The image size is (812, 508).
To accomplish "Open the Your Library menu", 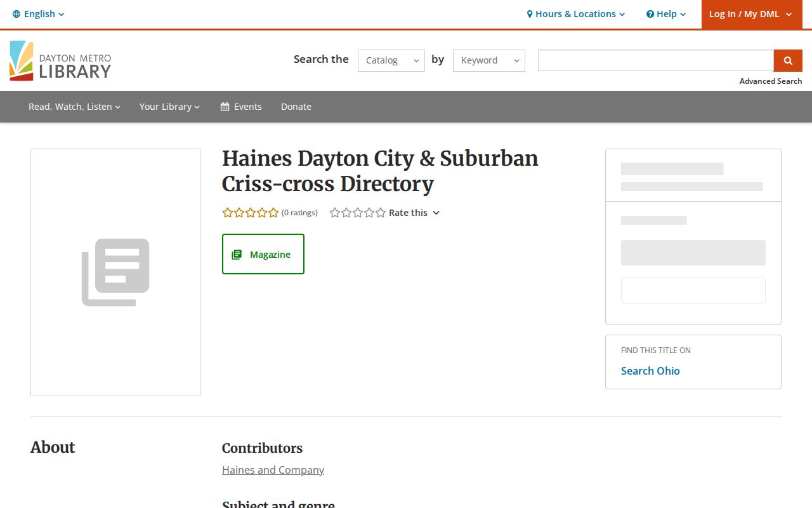I will [x=169, y=107].
